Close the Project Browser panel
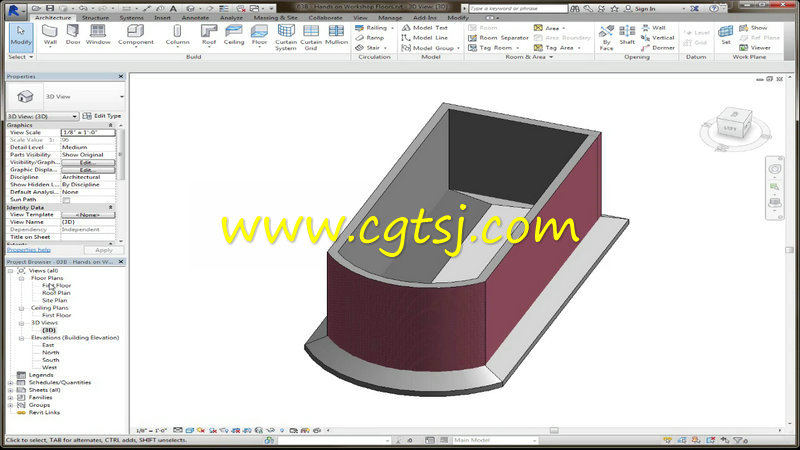Image resolution: width=800 pixels, height=450 pixels. click(121, 262)
